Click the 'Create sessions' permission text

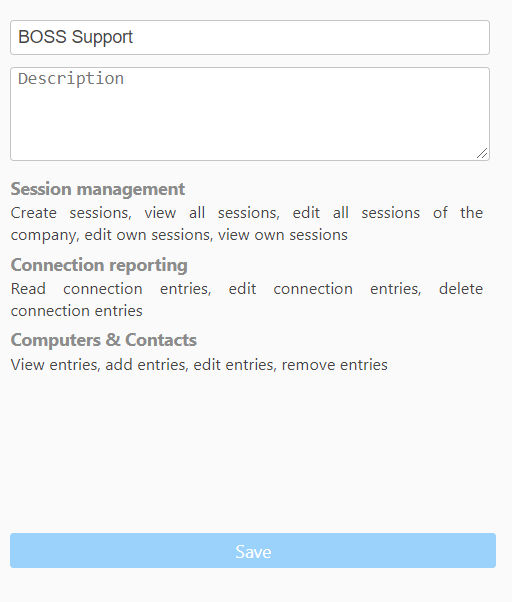click(x=71, y=213)
